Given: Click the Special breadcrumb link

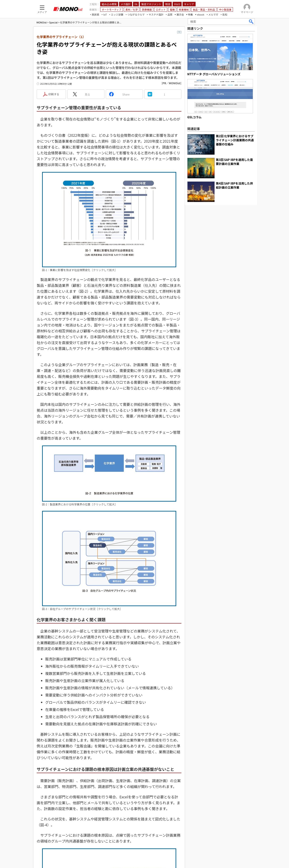Looking at the screenshot, I should 53,23.
